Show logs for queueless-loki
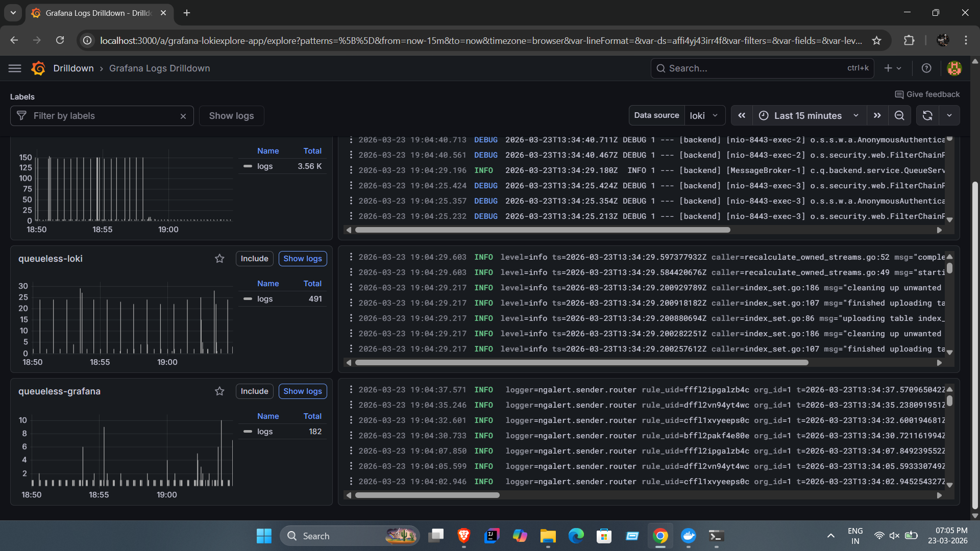The width and height of the screenshot is (980, 551). click(x=303, y=259)
